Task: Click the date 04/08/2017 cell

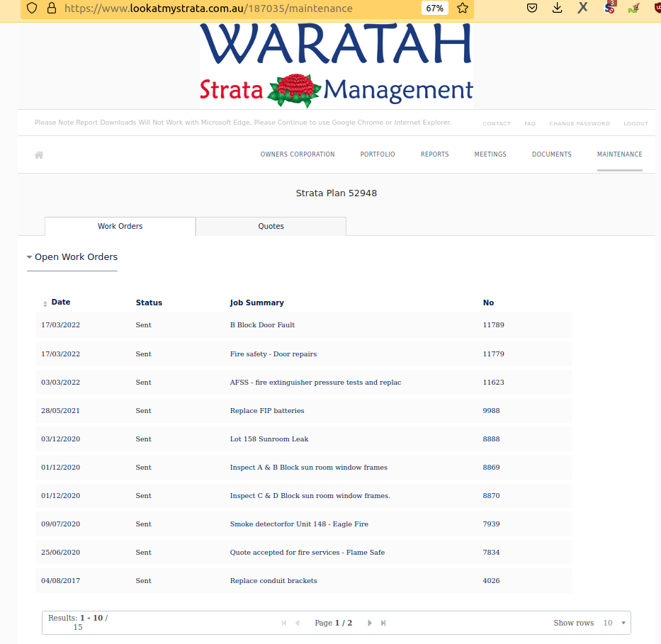Action: coord(60,580)
